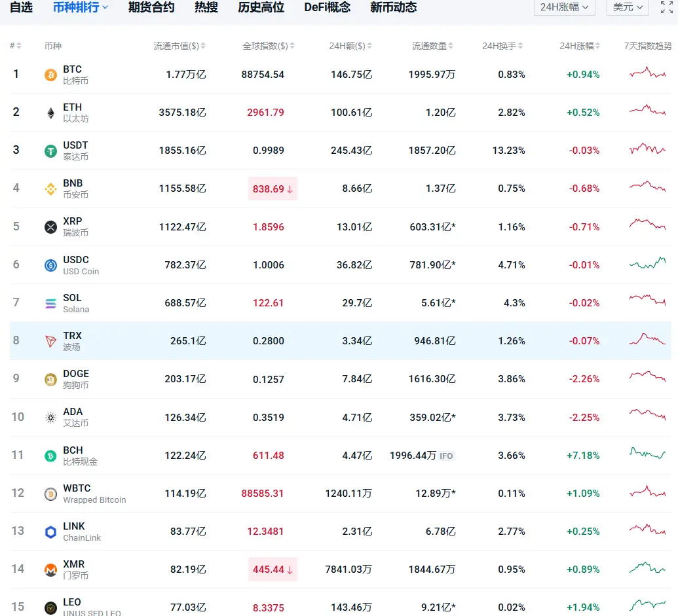
Task: Click DOGE change -2.26%
Action: point(584,379)
